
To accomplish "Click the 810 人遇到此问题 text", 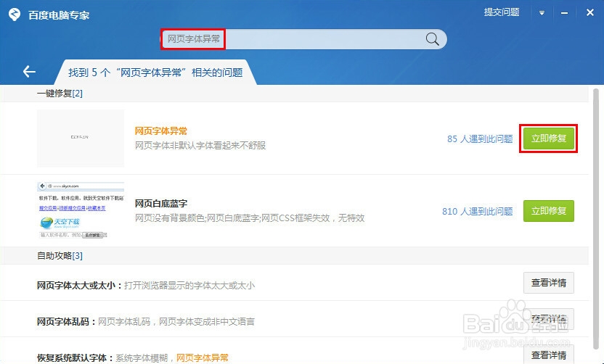I will 477,211.
